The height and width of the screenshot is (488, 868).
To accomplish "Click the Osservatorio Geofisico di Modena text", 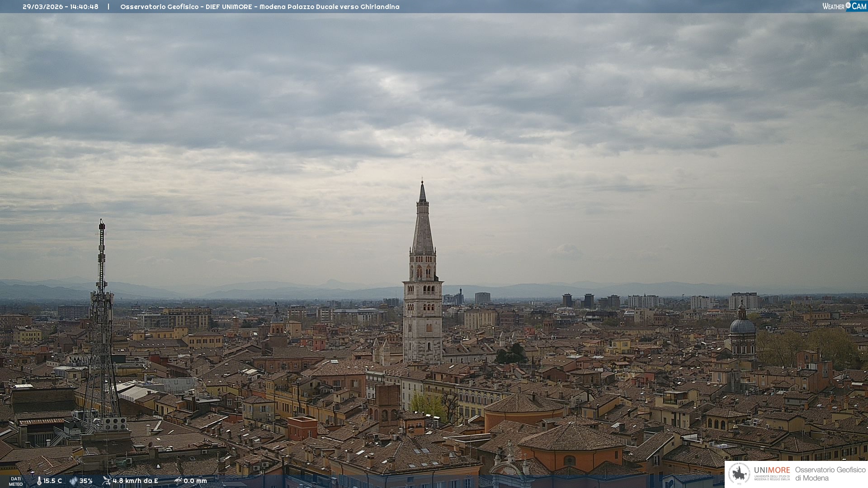I will pyautogui.click(x=830, y=474).
